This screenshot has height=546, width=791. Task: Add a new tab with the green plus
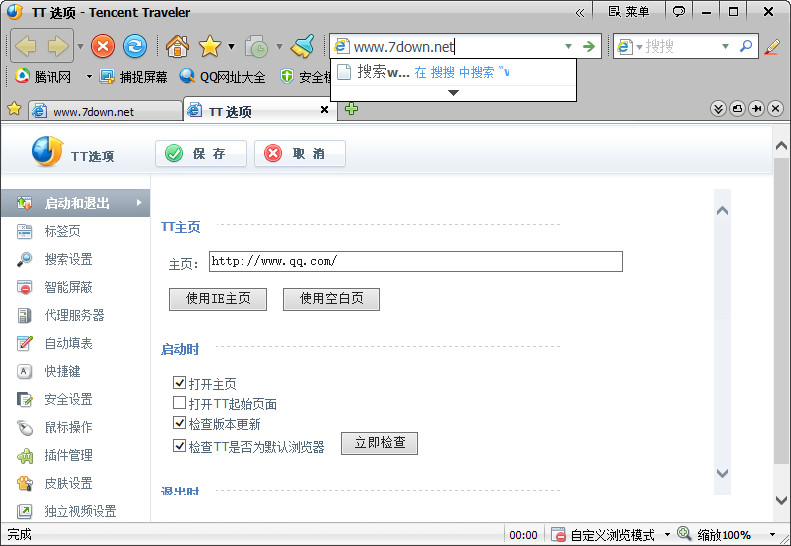click(x=352, y=108)
